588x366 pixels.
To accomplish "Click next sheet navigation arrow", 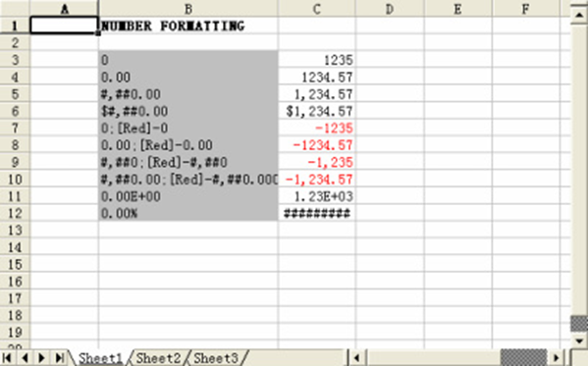I will click(x=41, y=358).
